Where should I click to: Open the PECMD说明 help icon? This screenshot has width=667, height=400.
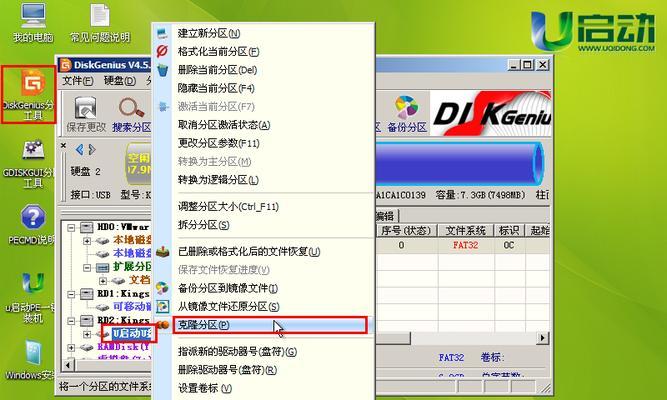point(33,225)
